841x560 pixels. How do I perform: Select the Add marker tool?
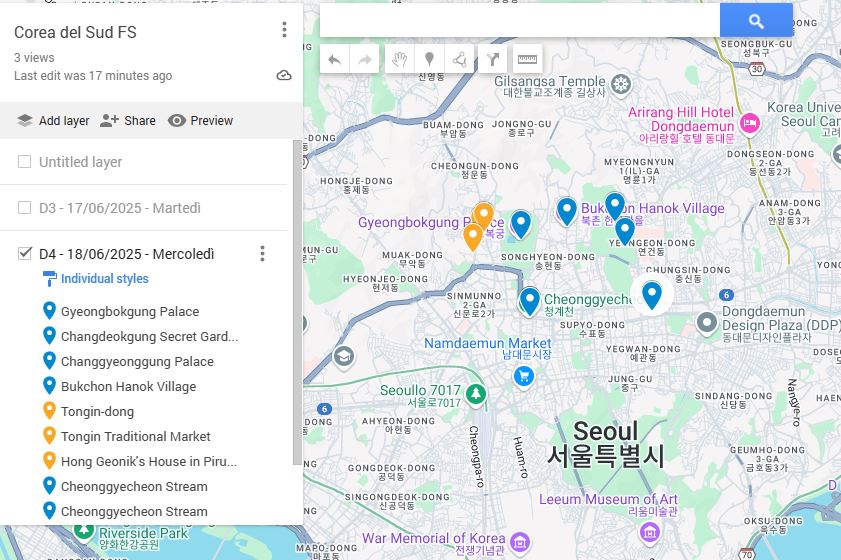(x=429, y=59)
